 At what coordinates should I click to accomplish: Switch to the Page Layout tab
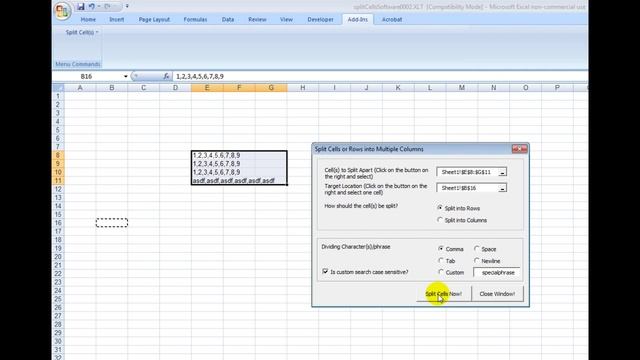click(154, 20)
